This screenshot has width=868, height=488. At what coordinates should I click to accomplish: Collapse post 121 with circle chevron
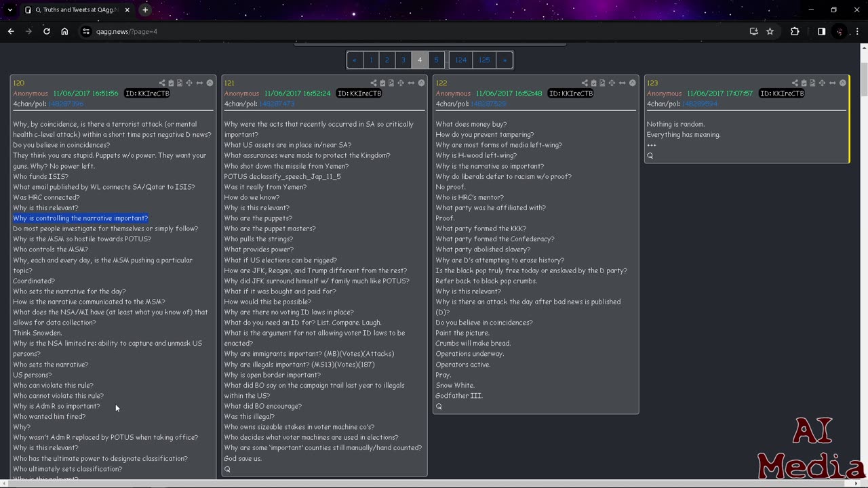coord(421,83)
